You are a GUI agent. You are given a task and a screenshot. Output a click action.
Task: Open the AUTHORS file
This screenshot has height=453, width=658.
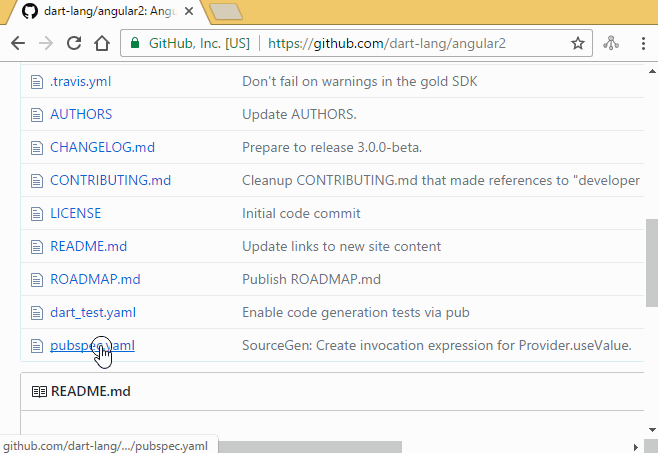coord(81,114)
